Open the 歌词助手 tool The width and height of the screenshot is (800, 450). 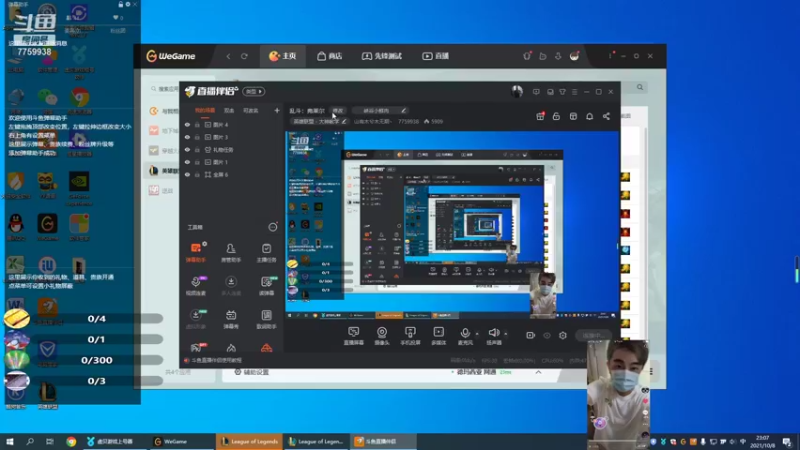266,319
